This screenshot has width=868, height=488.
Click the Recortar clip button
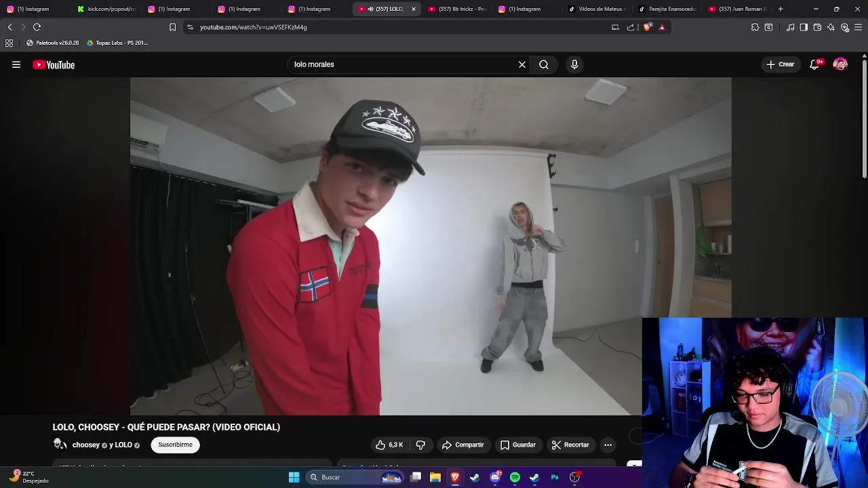570,445
